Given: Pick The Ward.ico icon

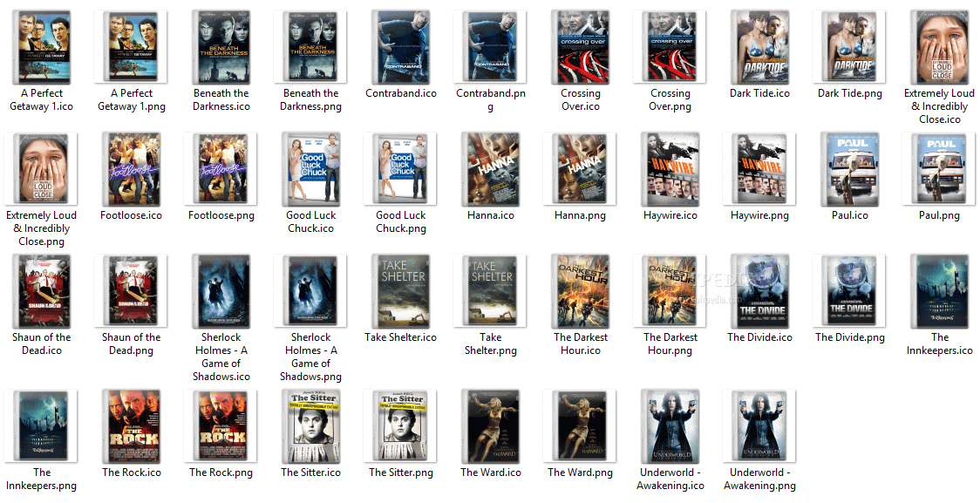Looking at the screenshot, I should 491,426.
